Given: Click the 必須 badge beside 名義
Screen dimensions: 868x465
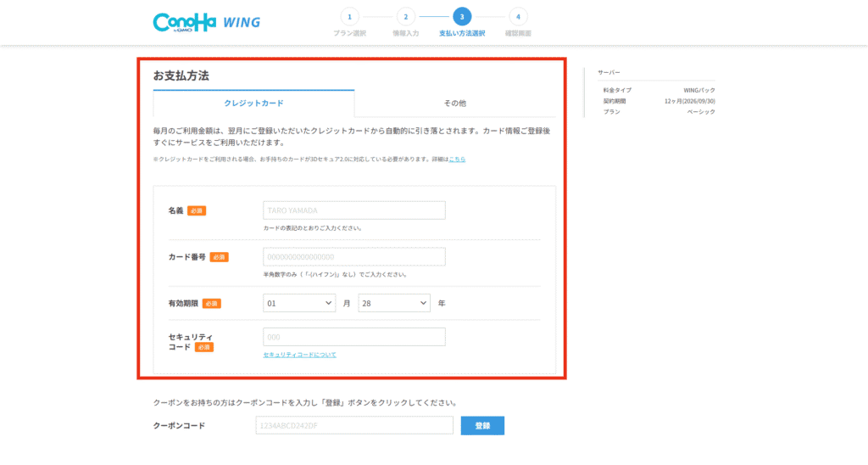Looking at the screenshot, I should [x=197, y=210].
